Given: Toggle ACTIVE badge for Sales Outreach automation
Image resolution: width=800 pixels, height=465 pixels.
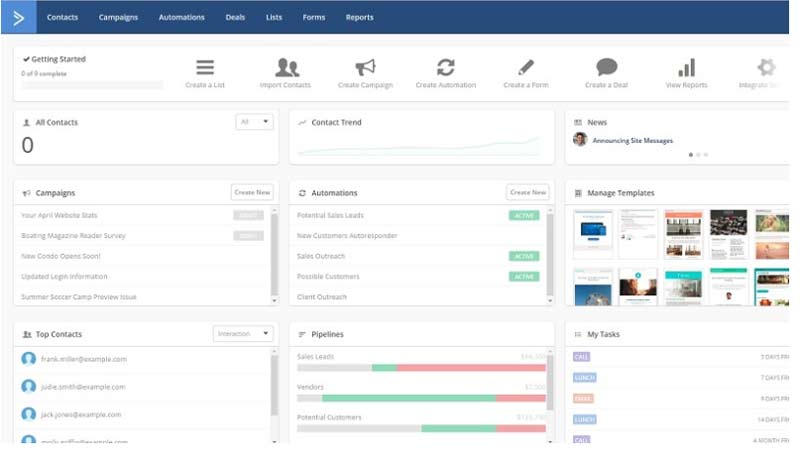Looking at the screenshot, I should (523, 256).
